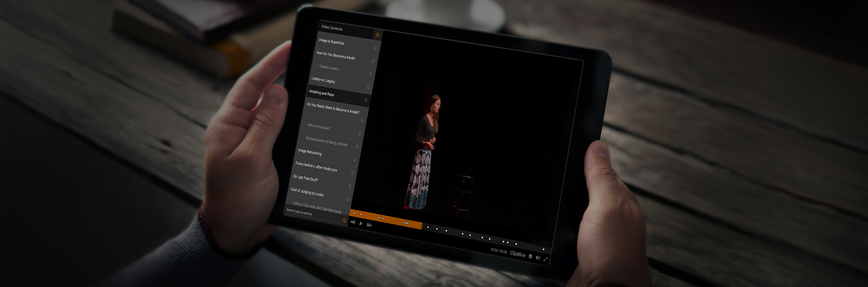Bookmark the 'Image is Superficial' chapter
The width and height of the screenshot is (868, 287).
pyautogui.click(x=375, y=48)
